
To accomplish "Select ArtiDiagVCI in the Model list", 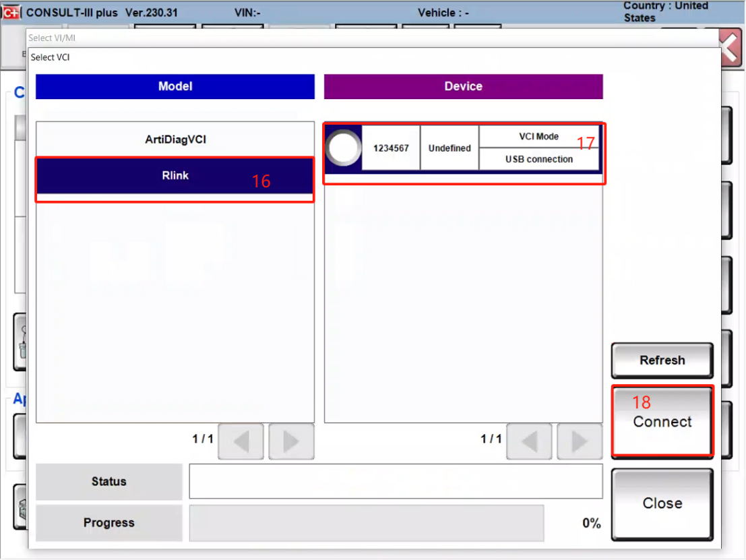I will (175, 139).
